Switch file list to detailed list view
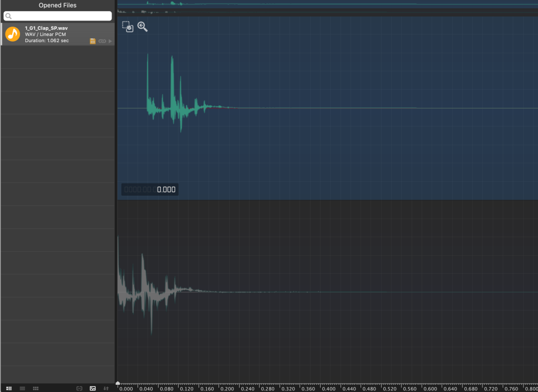The image size is (538, 392). (9, 388)
